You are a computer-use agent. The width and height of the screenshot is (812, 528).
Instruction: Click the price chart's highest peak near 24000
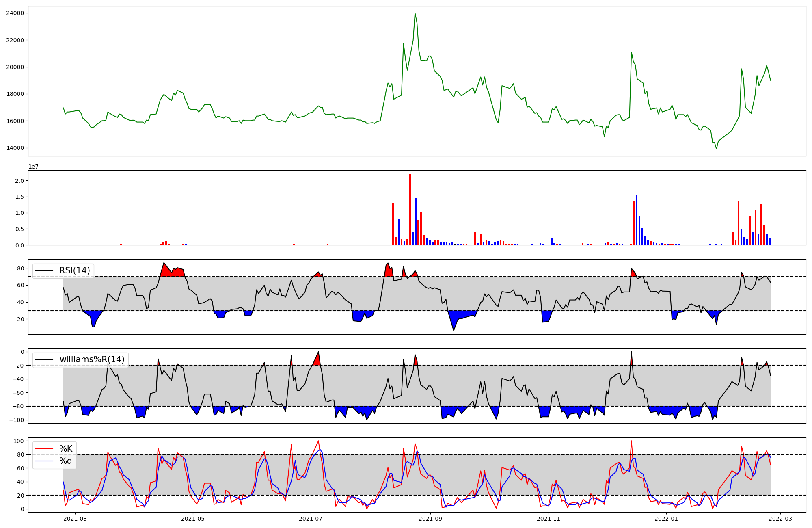[415, 13]
